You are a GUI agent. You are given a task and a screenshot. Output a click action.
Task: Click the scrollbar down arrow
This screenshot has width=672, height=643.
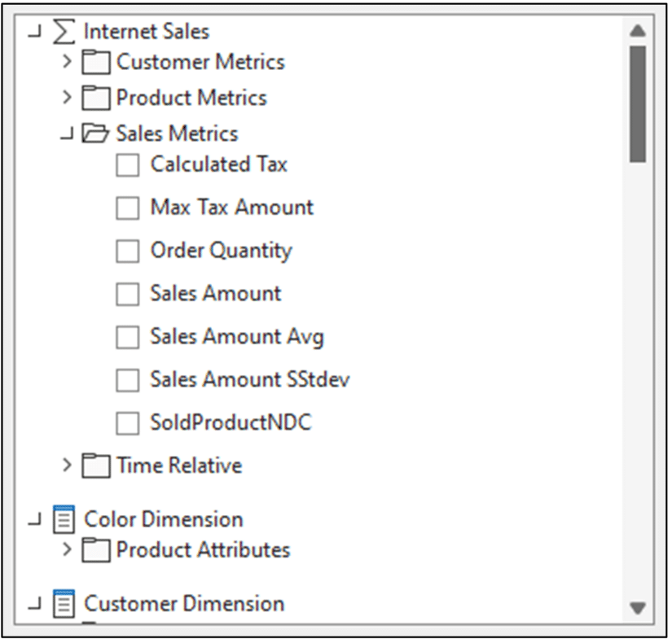point(638,608)
